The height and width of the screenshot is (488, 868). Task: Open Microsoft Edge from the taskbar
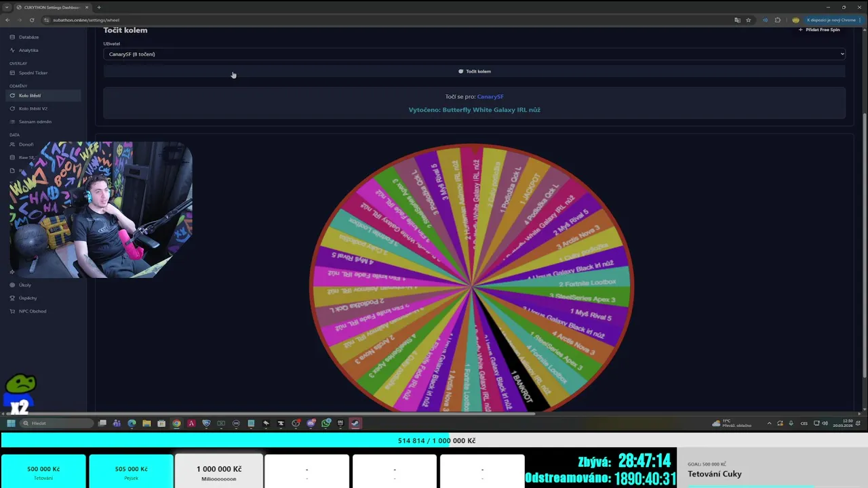tap(132, 424)
